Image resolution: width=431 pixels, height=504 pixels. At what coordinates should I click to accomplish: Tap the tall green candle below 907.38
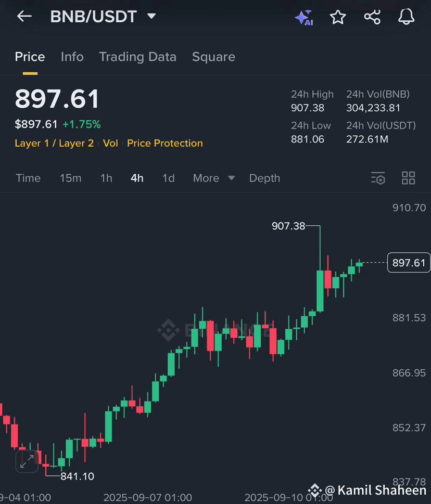320,291
